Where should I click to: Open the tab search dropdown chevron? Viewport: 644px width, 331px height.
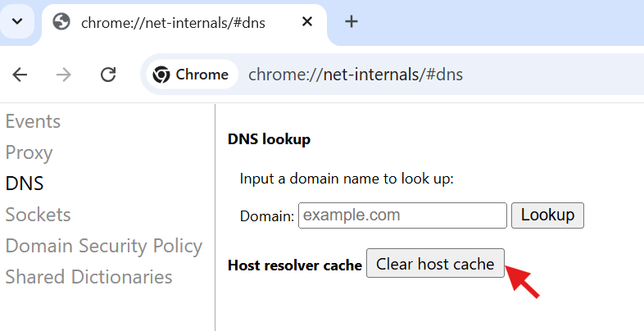pyautogui.click(x=16, y=21)
